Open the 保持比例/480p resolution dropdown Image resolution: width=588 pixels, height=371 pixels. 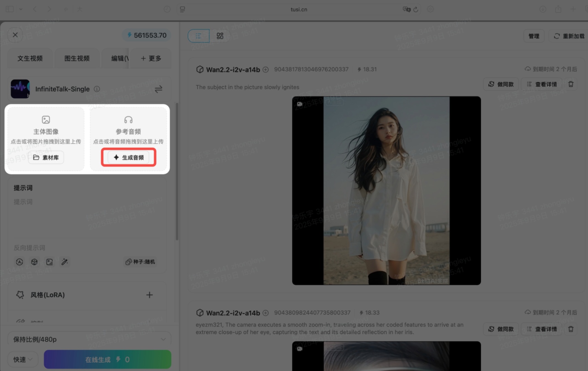click(89, 339)
